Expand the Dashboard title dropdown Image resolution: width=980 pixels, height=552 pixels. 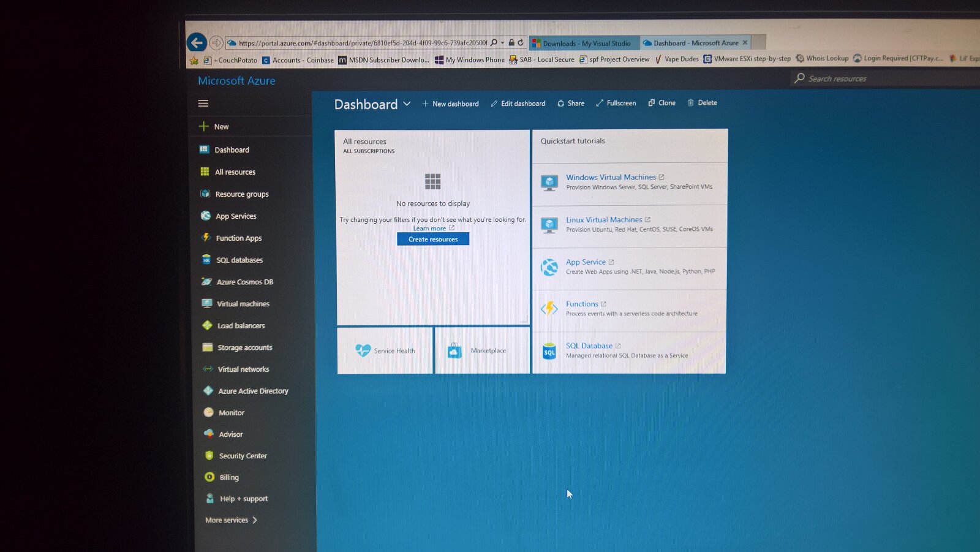pos(407,104)
